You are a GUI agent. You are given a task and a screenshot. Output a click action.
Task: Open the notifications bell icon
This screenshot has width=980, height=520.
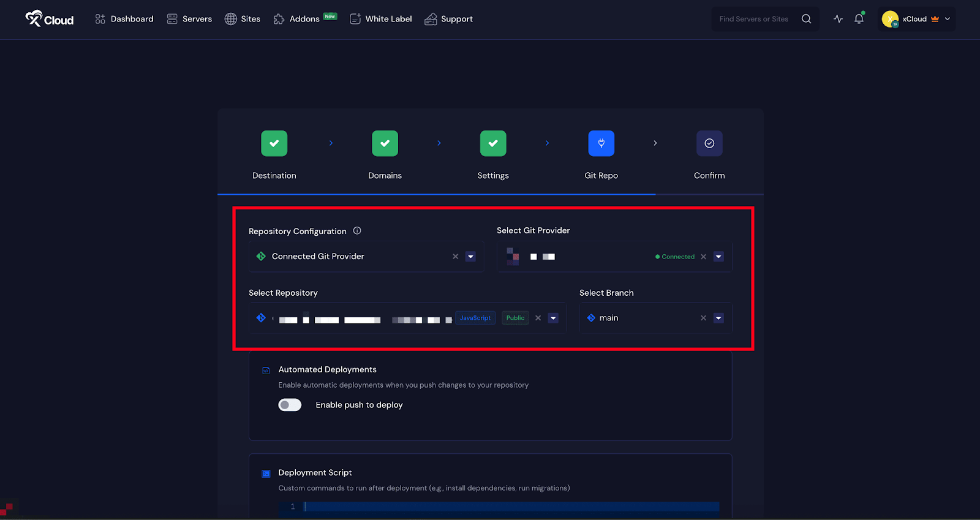859,19
